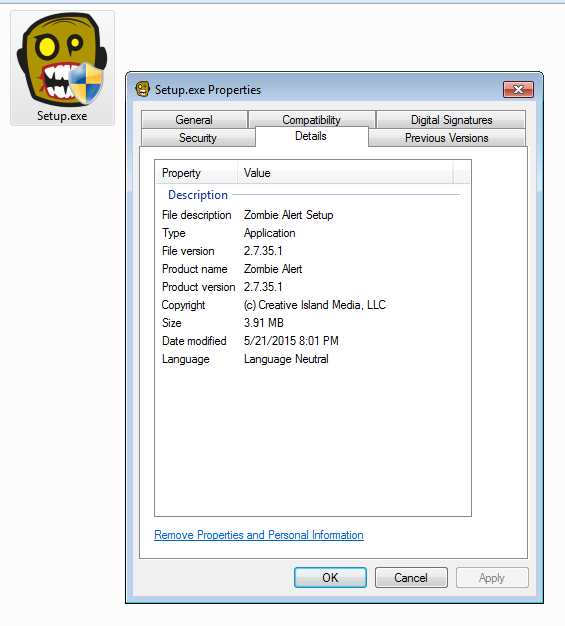
Task: Click the Apply button
Action: 492,577
